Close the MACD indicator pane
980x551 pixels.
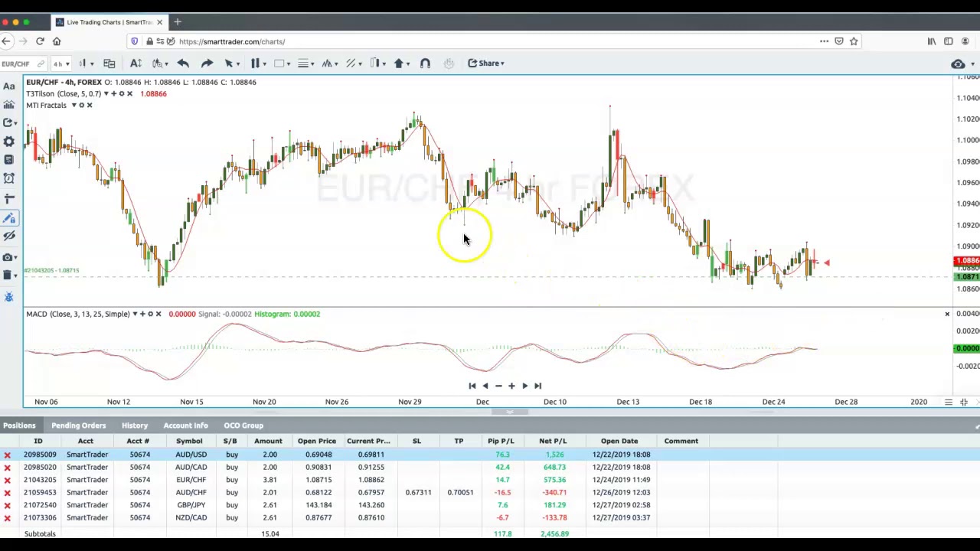pos(947,314)
